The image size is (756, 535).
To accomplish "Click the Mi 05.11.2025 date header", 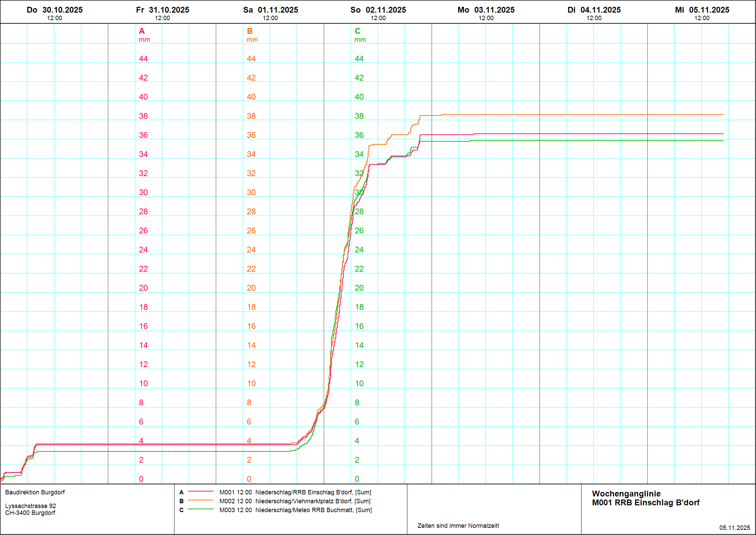I will [x=702, y=10].
